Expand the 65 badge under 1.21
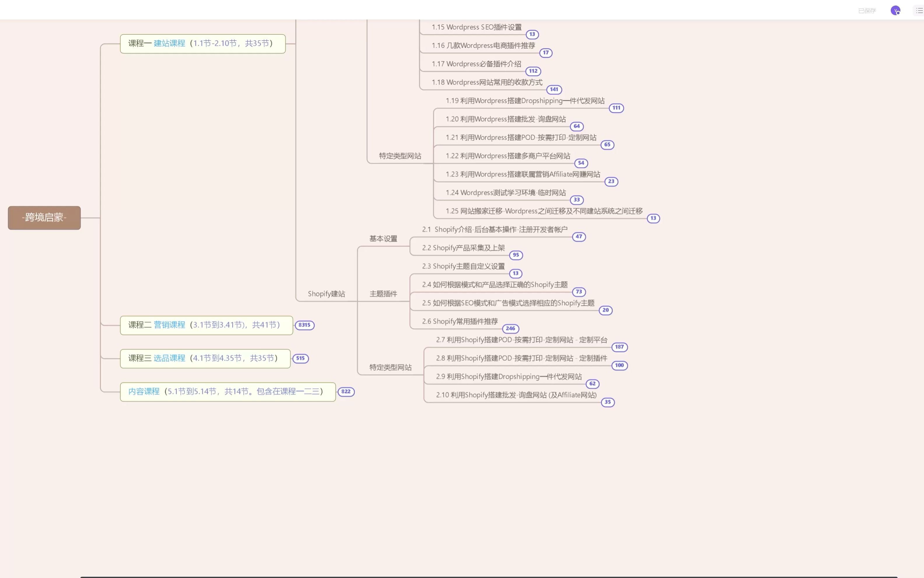The image size is (924, 578). pyautogui.click(x=607, y=145)
